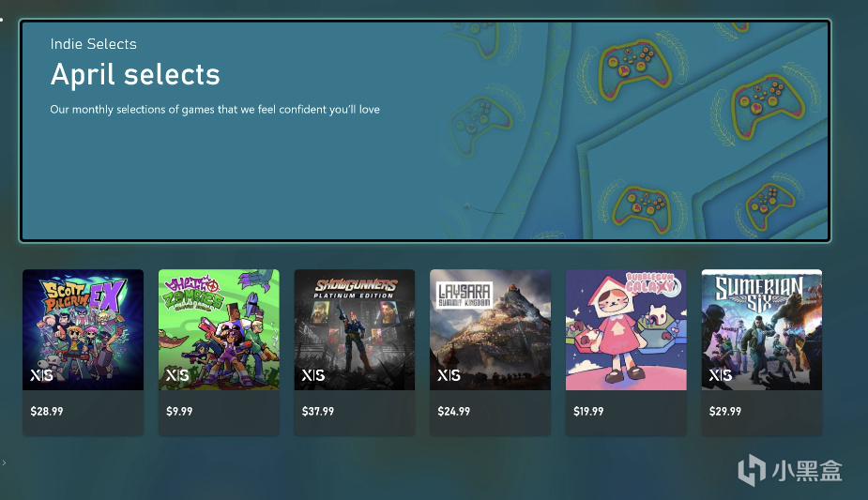The width and height of the screenshot is (868, 500).
Task: Click the $9.99 price label
Action: 179,412
